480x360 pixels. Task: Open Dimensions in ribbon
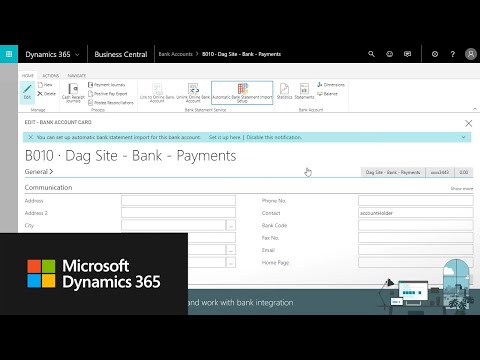pyautogui.click(x=331, y=85)
